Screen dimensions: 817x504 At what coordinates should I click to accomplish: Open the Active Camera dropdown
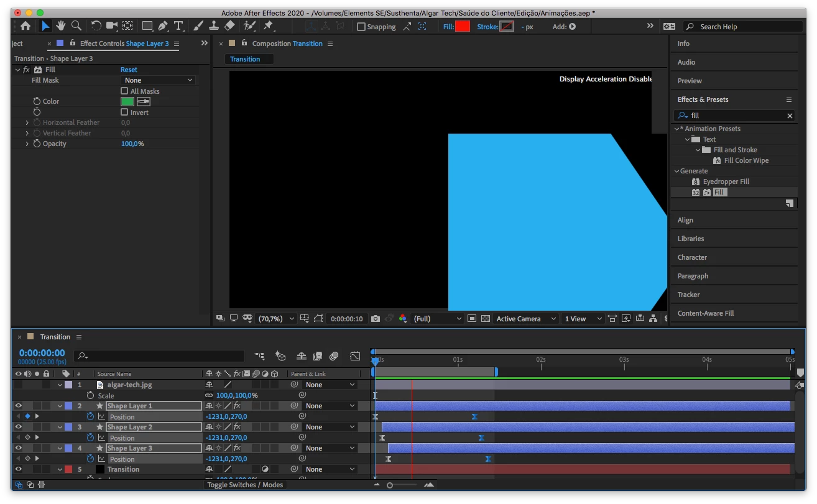(526, 319)
